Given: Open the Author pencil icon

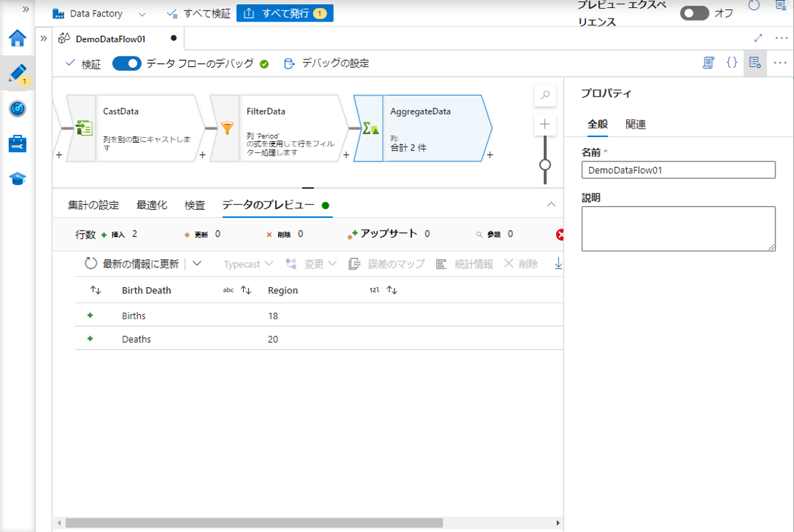Looking at the screenshot, I should 17,73.
